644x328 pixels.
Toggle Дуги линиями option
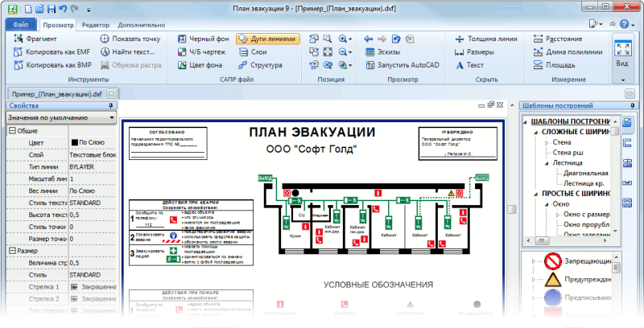pyautogui.click(x=268, y=39)
